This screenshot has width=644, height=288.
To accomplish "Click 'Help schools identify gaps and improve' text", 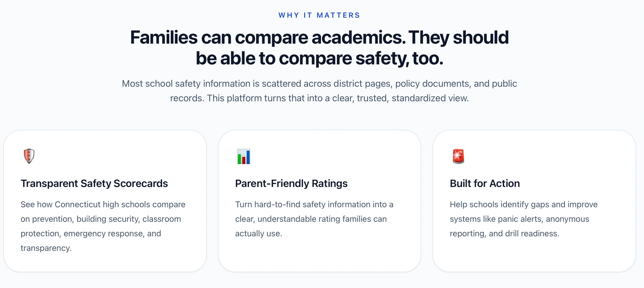I will pyautogui.click(x=524, y=204).
